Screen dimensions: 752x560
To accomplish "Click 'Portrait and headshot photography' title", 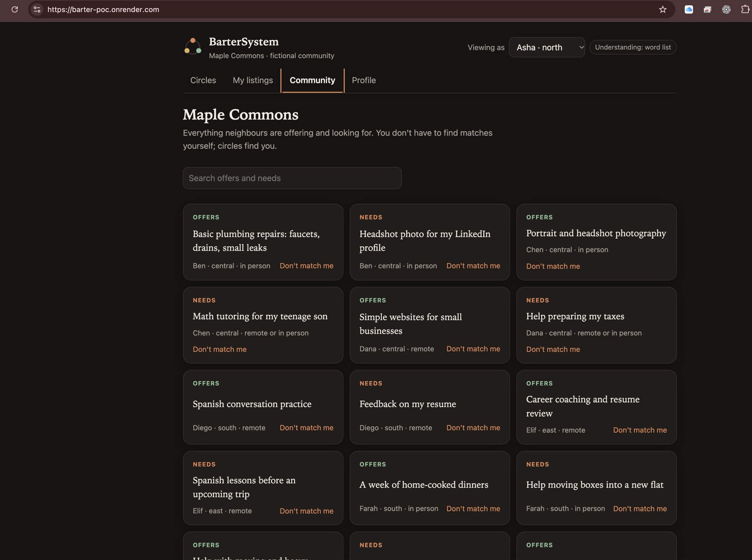I will (596, 233).
